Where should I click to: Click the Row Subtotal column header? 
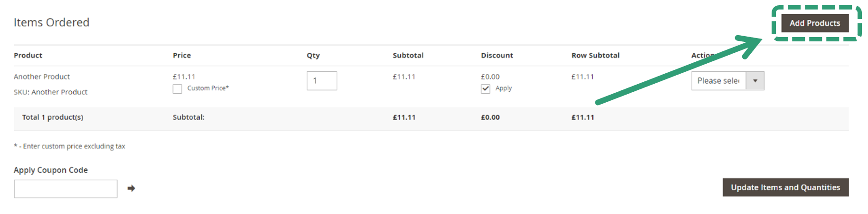(x=595, y=56)
